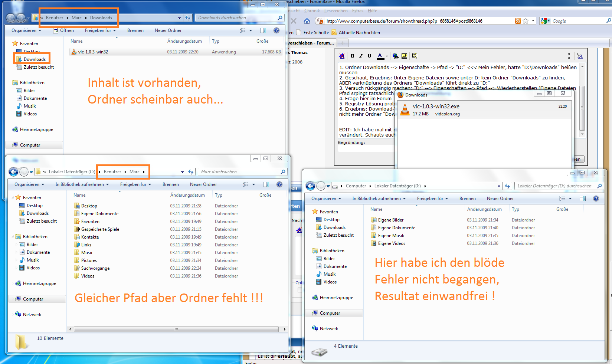Click Neuer Ordner in the Marc window toolbar
The height and width of the screenshot is (364, 612).
203,184
